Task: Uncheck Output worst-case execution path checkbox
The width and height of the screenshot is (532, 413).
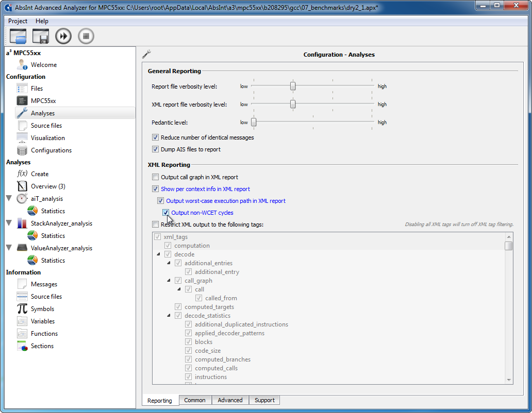Action: pos(160,201)
